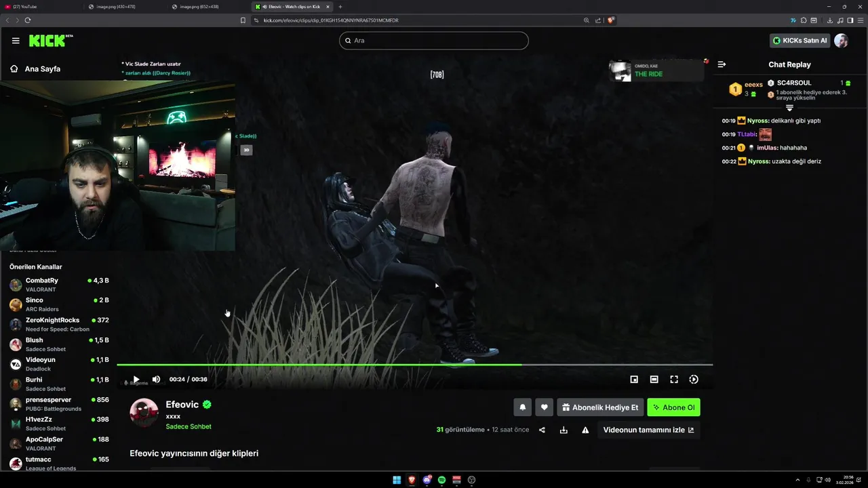Open H1vezZz recommended channel
Viewport: 868px width, 488px height.
pos(59,424)
